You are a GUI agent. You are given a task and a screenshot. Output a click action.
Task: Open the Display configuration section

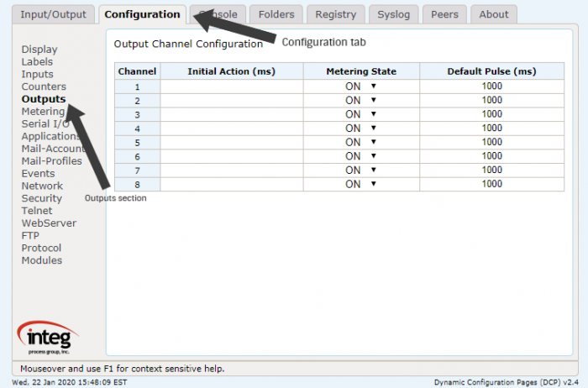[x=39, y=50]
